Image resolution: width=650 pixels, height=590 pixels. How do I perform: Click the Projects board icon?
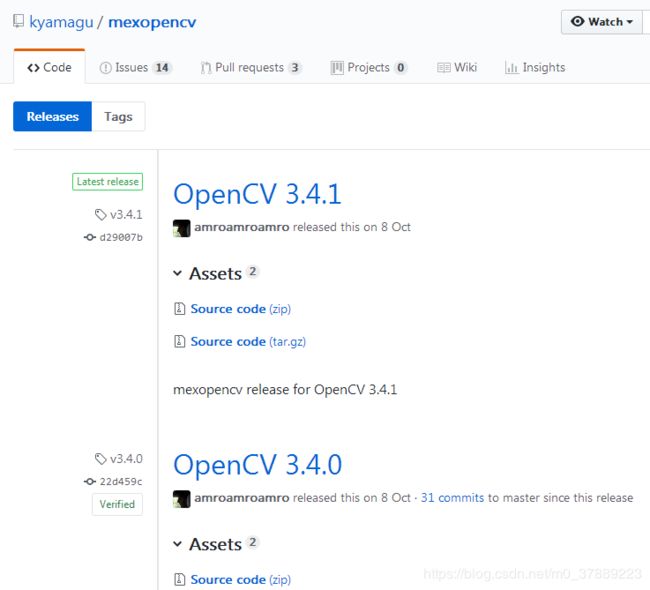pyautogui.click(x=337, y=68)
